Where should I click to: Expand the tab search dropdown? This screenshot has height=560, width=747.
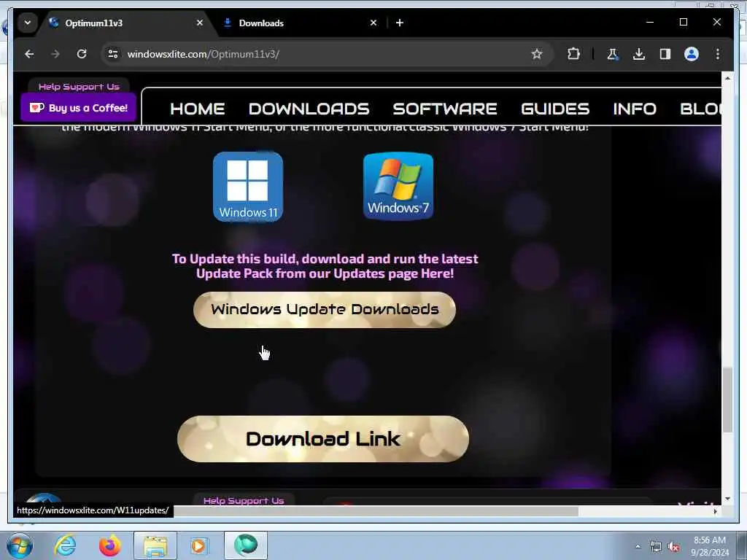pos(28,23)
